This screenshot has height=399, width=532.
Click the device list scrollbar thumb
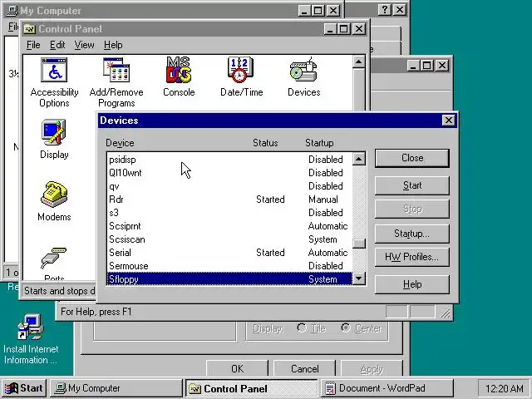[x=358, y=244]
